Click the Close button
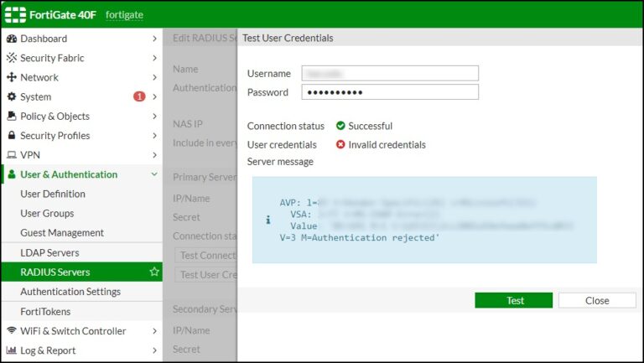This screenshot has height=363, width=644. [x=597, y=300]
